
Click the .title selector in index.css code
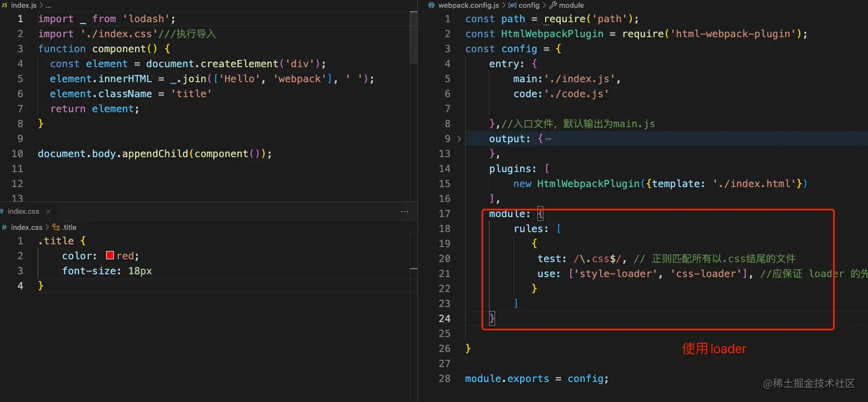click(x=56, y=241)
